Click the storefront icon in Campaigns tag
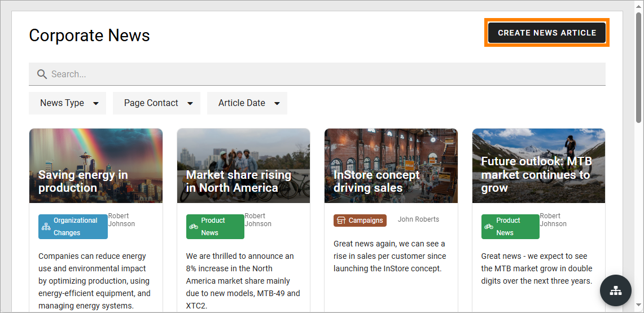This screenshot has width=644, height=313. pos(341,221)
